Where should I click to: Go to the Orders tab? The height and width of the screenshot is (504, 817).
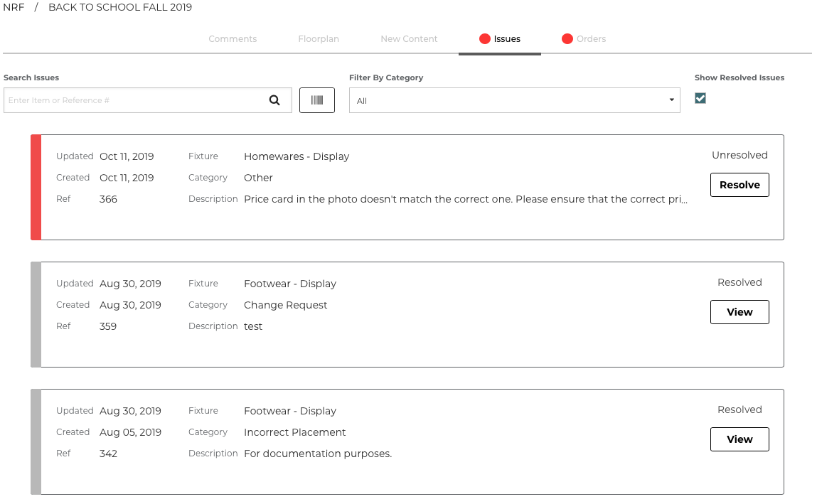[x=584, y=39]
